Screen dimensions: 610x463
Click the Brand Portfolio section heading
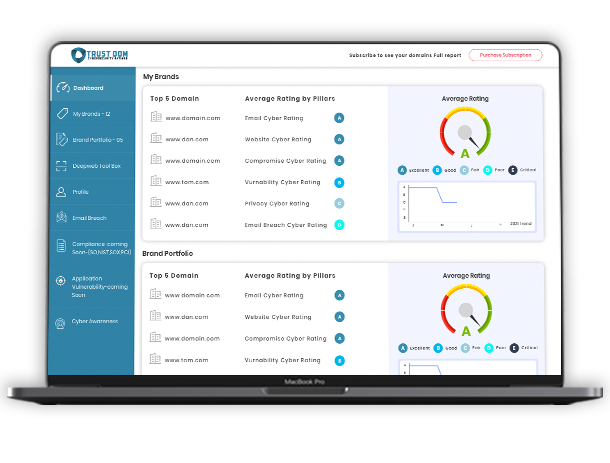pyautogui.click(x=168, y=253)
